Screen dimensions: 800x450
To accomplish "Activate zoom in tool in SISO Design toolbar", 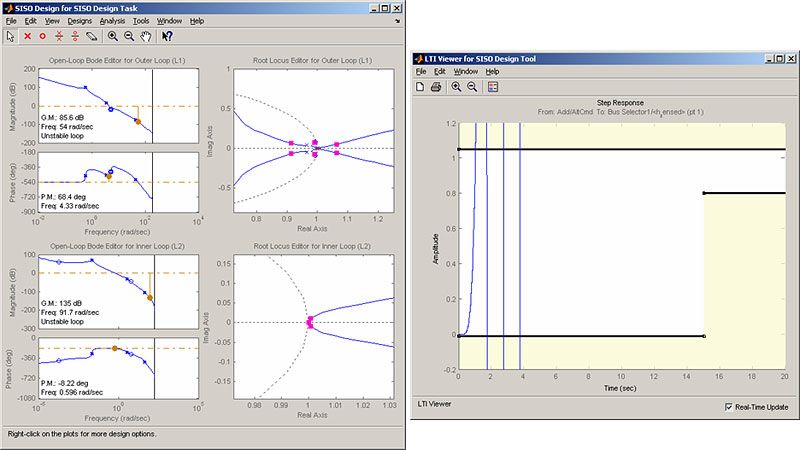I will point(113,36).
